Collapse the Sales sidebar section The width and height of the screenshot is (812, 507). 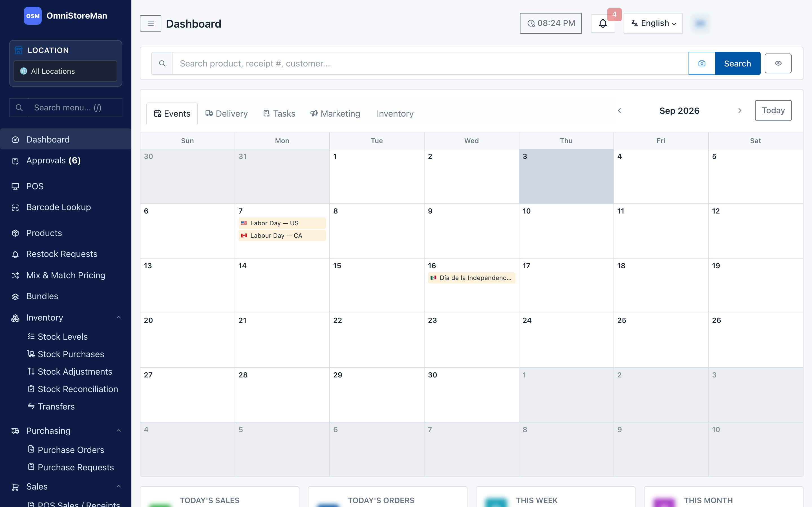(x=118, y=486)
